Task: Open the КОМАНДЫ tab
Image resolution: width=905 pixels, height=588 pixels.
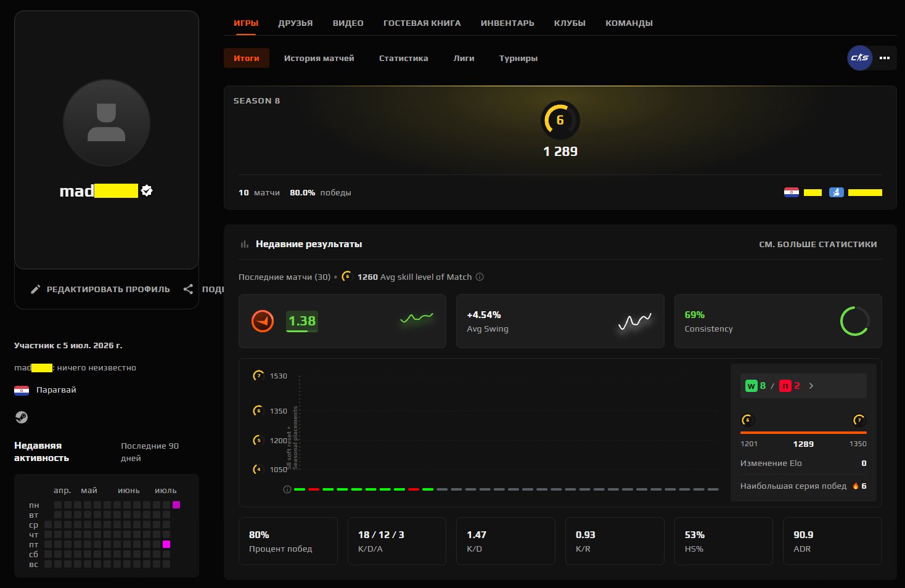Action: click(x=629, y=23)
